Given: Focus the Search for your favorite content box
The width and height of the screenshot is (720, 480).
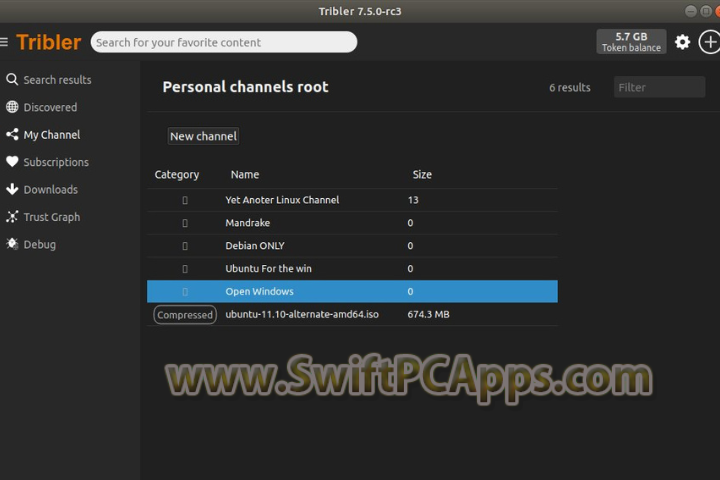Looking at the screenshot, I should pos(224,42).
